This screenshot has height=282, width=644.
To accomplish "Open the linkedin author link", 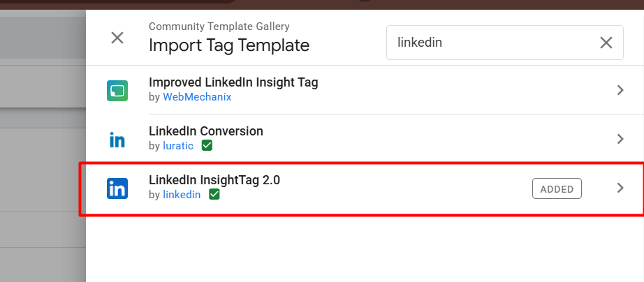I will point(182,195).
